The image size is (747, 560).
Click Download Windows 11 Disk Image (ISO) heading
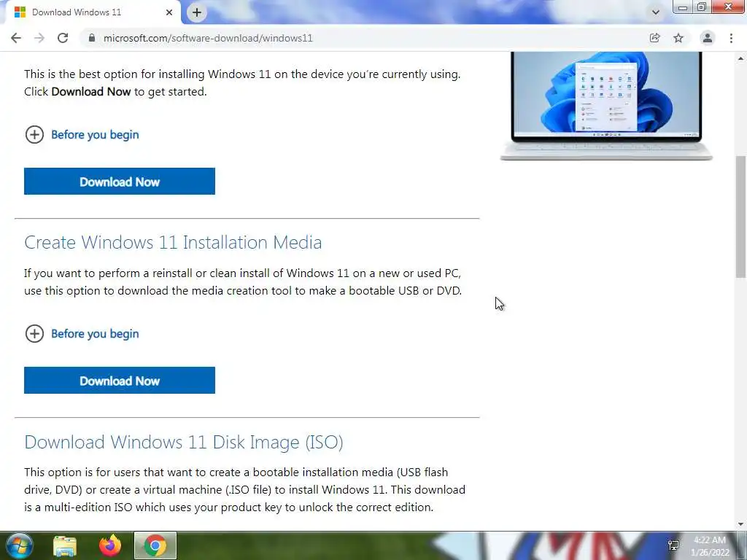tap(183, 442)
